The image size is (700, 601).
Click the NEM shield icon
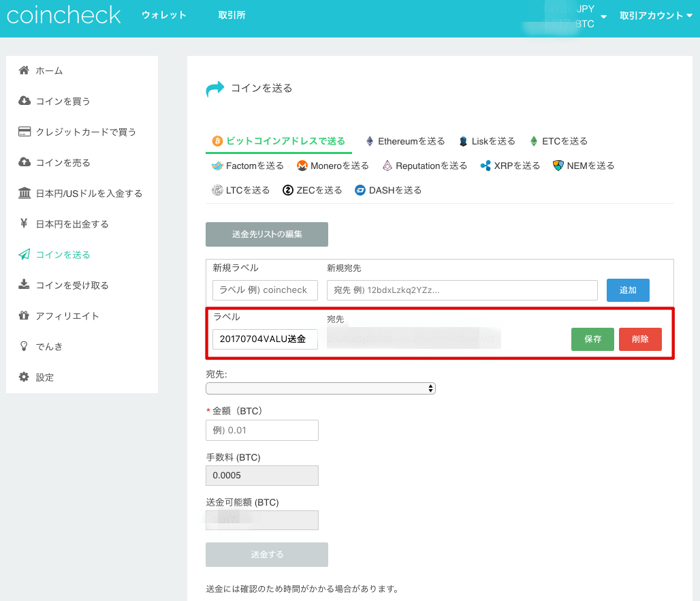(558, 166)
